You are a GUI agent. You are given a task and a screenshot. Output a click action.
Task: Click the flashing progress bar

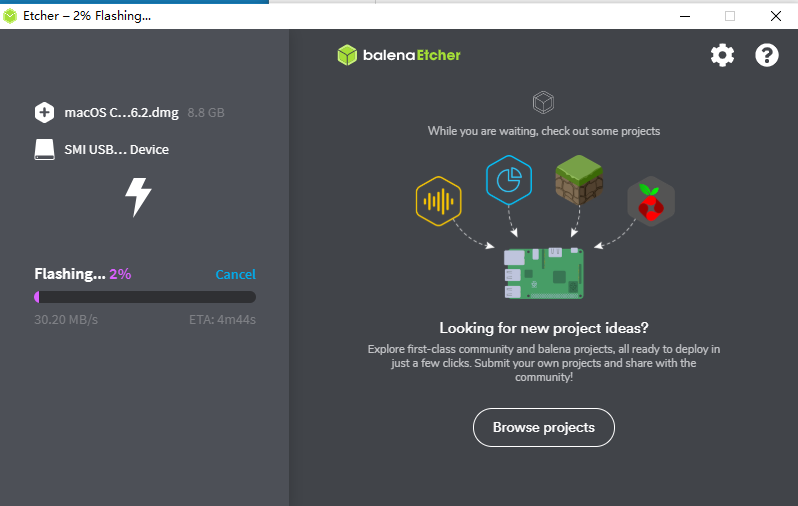pos(145,297)
